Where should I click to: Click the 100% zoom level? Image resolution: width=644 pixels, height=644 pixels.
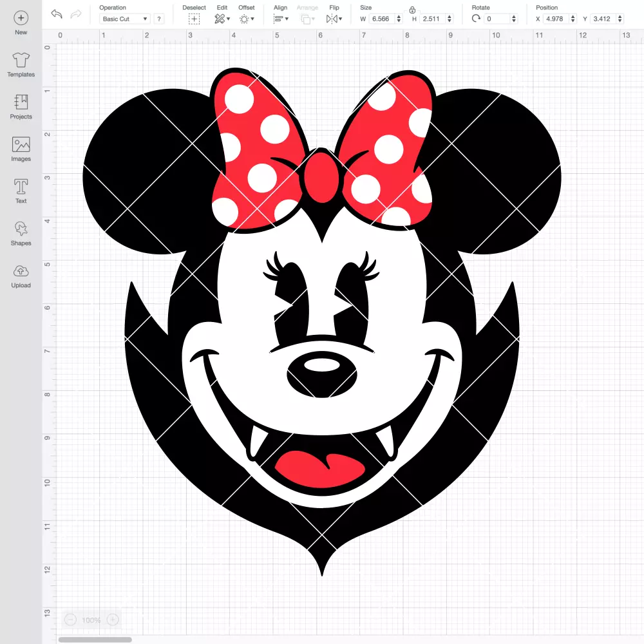click(91, 620)
